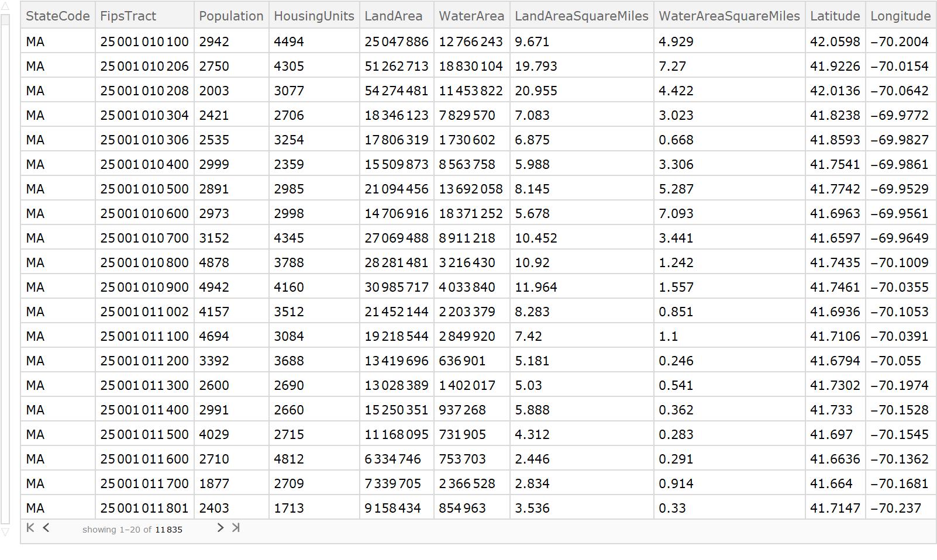Click StateCode MA in row with tract 25001010100

click(58, 42)
